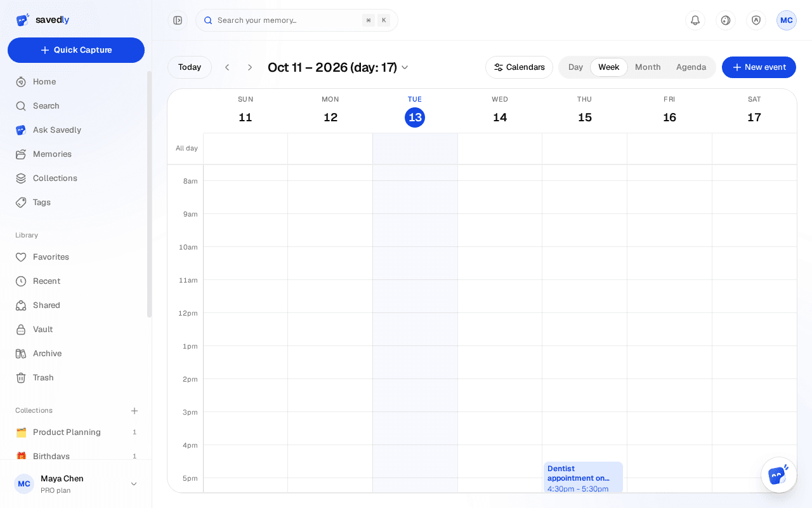Viewport: 812px width, 508px height.
Task: Click the savedly logo
Action: click(43, 20)
